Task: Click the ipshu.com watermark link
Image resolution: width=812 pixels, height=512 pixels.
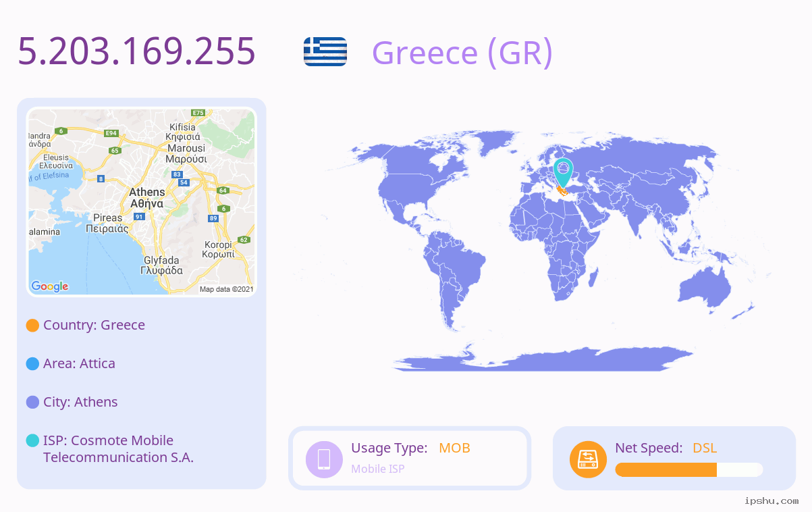Action: coord(772,501)
